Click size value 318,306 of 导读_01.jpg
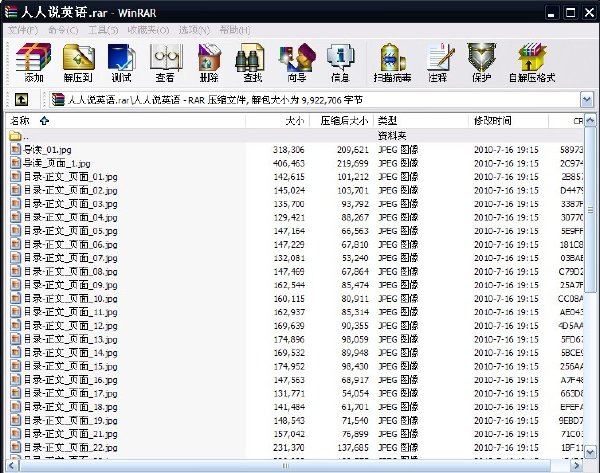The image size is (600, 473). point(289,150)
